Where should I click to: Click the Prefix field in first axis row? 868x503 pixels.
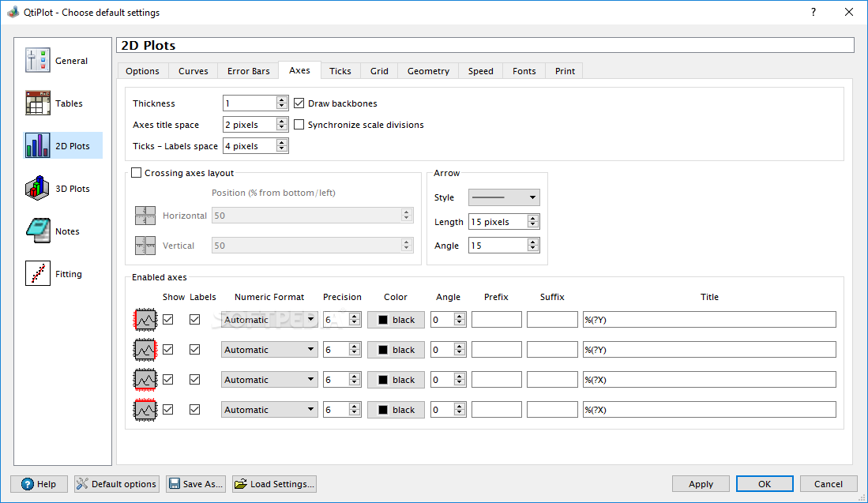pos(497,319)
